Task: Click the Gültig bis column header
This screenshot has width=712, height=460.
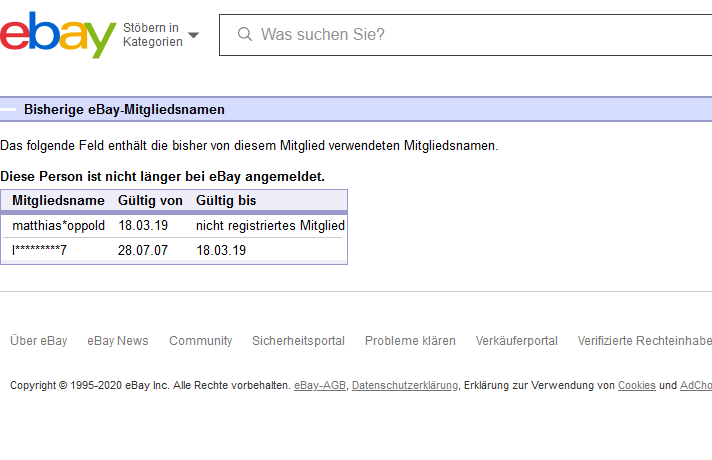Action: tap(226, 200)
